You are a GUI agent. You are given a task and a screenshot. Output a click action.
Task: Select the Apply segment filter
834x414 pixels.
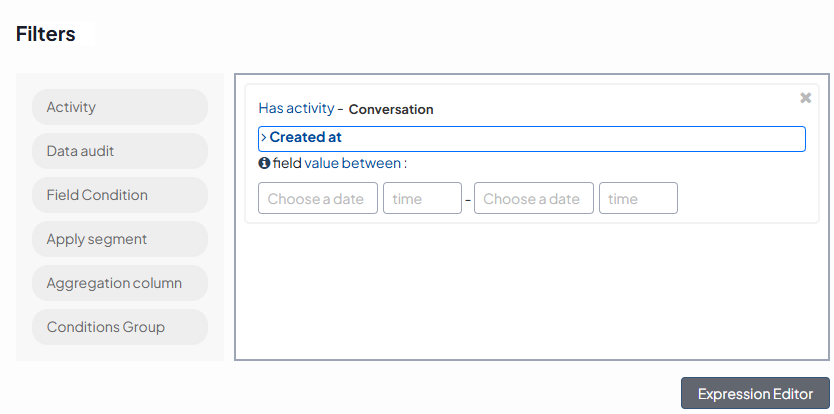(x=119, y=239)
